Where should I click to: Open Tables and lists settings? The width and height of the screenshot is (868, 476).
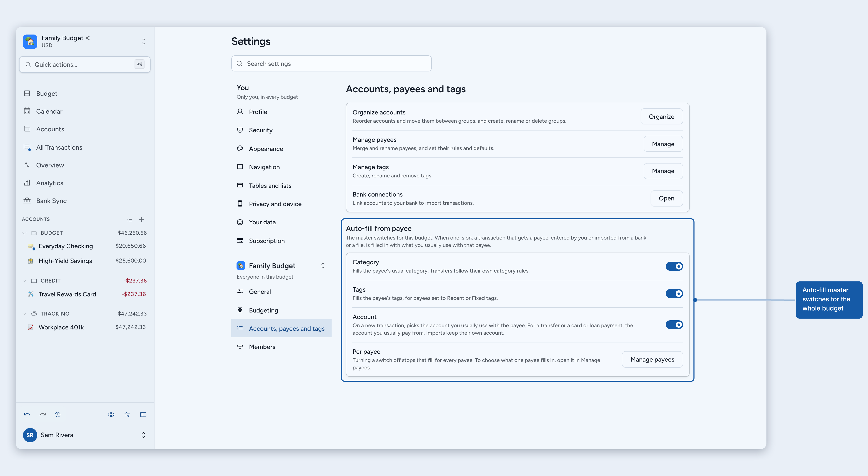pos(281,186)
